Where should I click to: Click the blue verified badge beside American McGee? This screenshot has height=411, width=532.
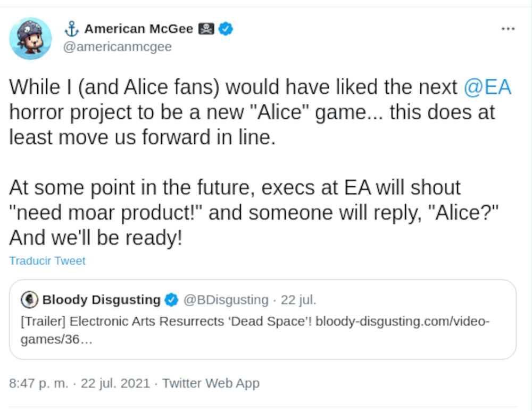click(226, 29)
